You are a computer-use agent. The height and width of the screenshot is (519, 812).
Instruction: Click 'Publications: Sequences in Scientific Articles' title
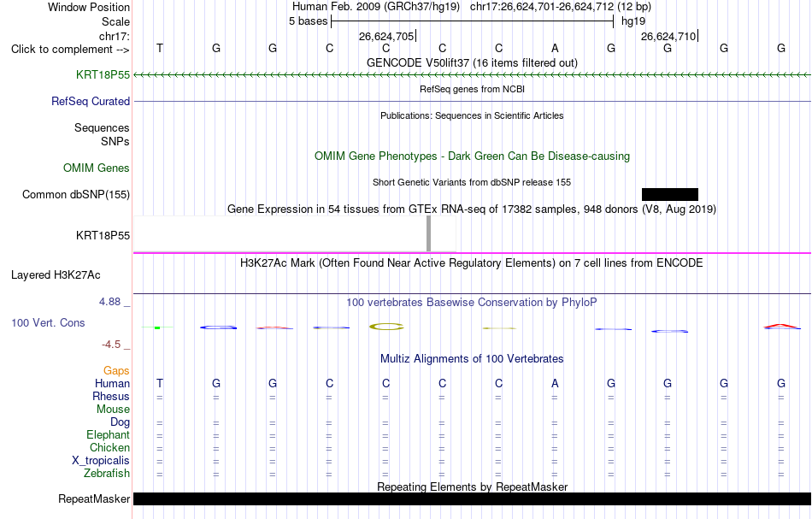point(472,115)
